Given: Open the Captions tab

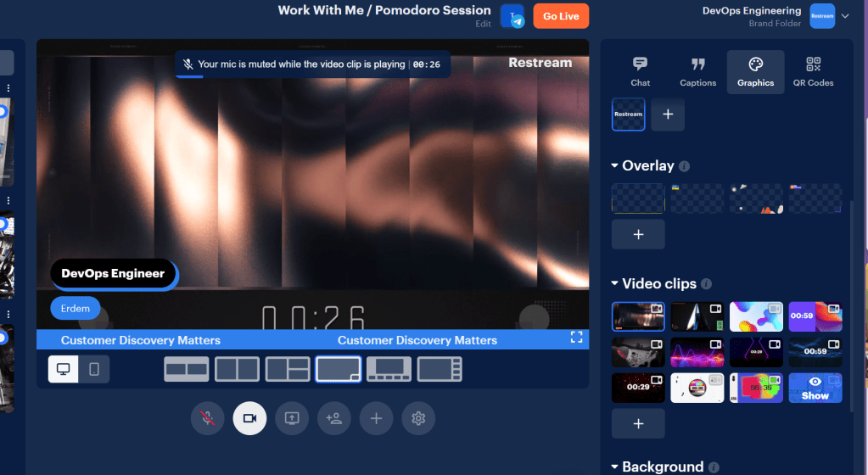Looking at the screenshot, I should click(x=697, y=72).
